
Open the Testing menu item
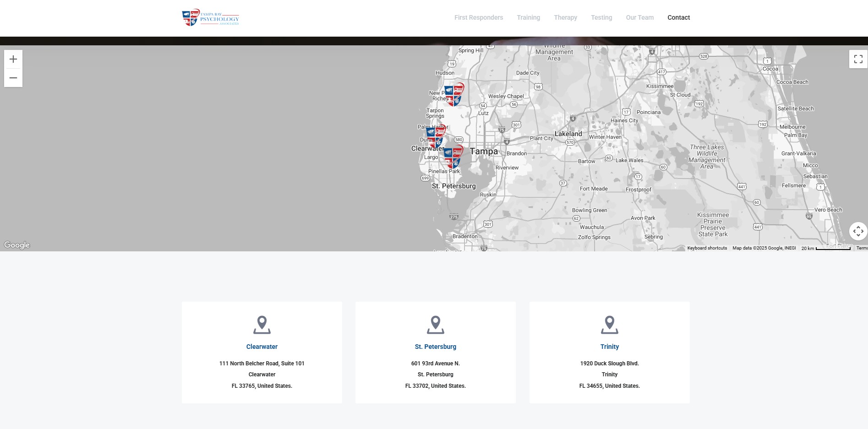pyautogui.click(x=601, y=17)
